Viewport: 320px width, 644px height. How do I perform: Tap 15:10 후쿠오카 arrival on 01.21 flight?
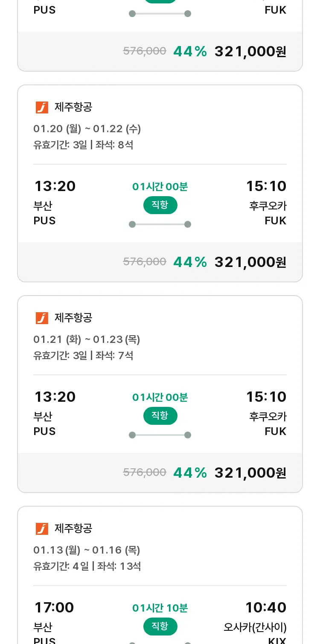[x=266, y=413]
